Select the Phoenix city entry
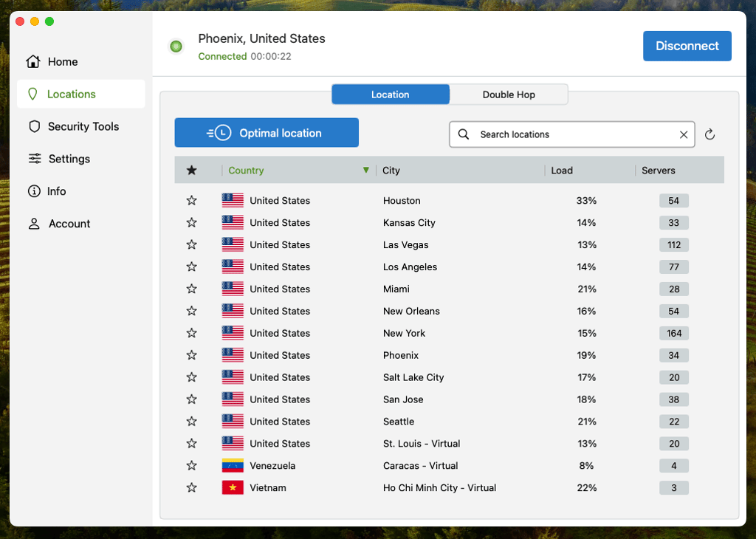756x539 pixels. [401, 355]
